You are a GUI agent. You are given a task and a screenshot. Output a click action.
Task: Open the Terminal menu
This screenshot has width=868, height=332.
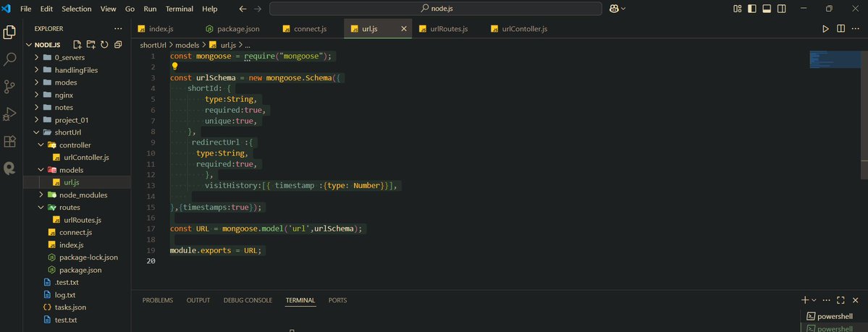180,9
